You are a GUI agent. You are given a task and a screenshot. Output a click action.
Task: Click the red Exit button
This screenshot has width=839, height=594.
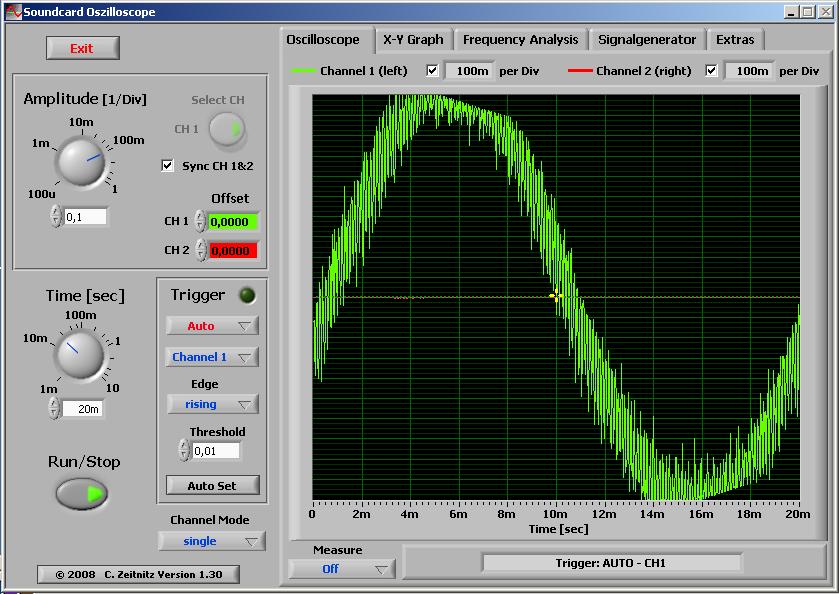point(82,48)
